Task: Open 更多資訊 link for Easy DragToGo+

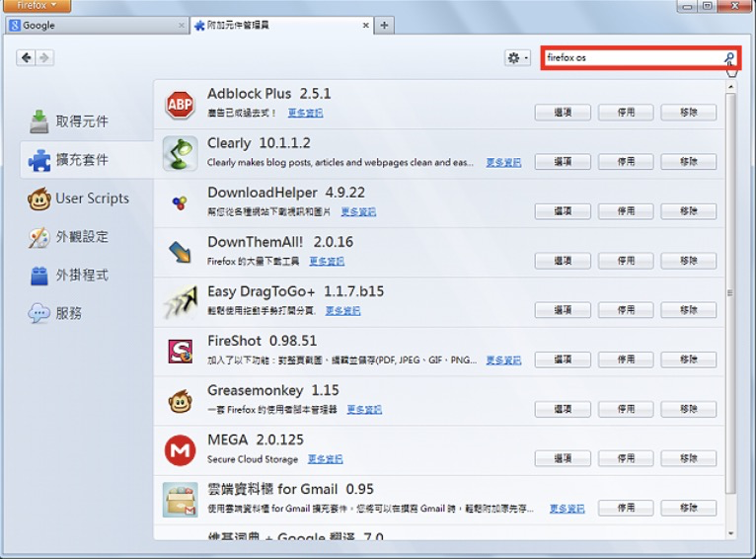Action: (342, 310)
